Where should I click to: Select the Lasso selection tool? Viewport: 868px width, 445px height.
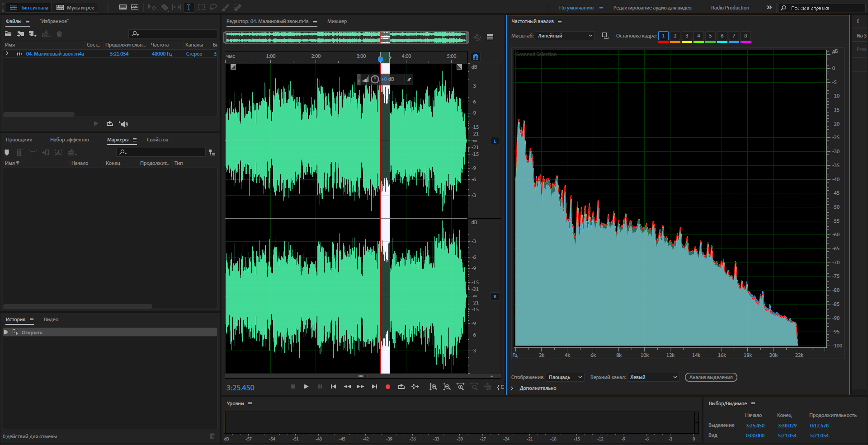coord(213,7)
